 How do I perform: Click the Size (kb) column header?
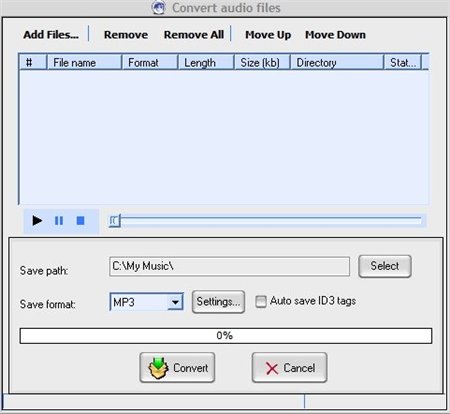pyautogui.click(x=262, y=63)
